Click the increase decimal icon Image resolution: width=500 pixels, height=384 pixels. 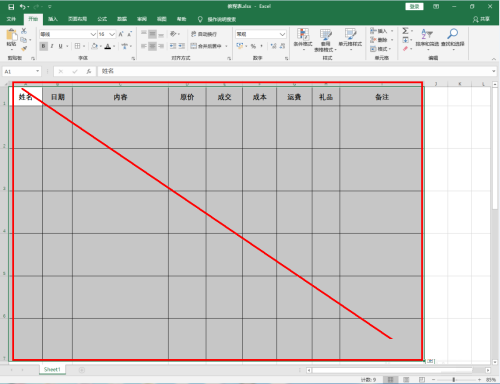pyautogui.click(x=273, y=46)
